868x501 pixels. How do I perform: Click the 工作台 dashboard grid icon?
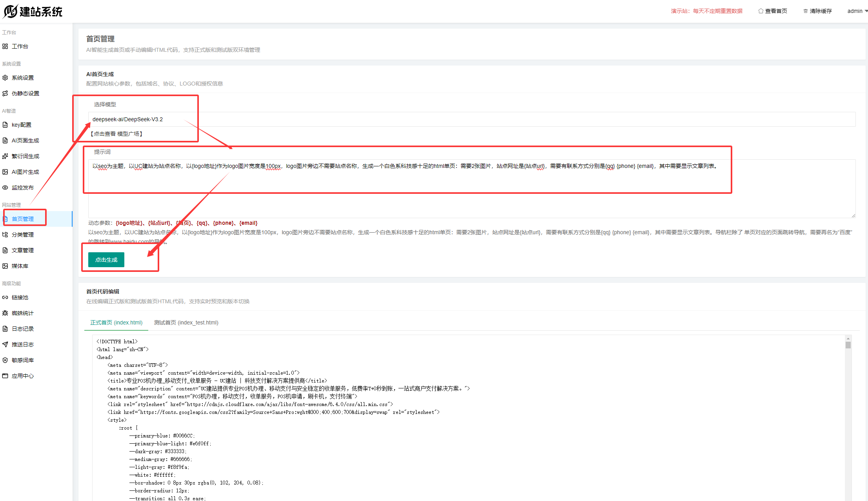(5, 46)
